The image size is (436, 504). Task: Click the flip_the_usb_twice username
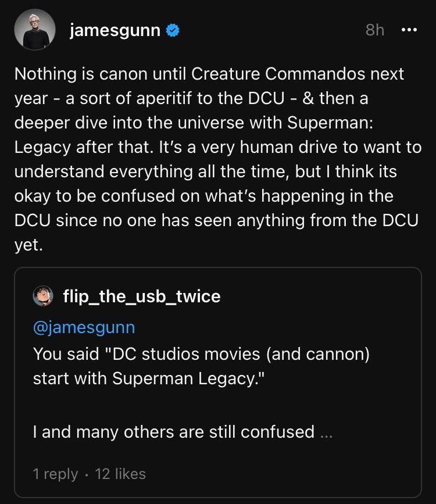[141, 296]
